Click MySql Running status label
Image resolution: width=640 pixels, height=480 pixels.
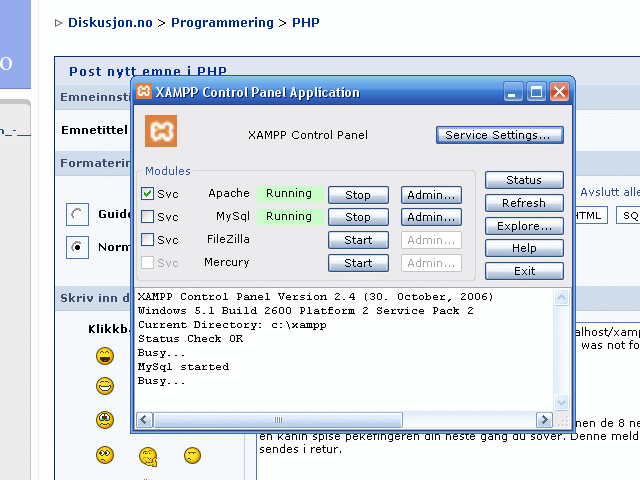(x=289, y=216)
